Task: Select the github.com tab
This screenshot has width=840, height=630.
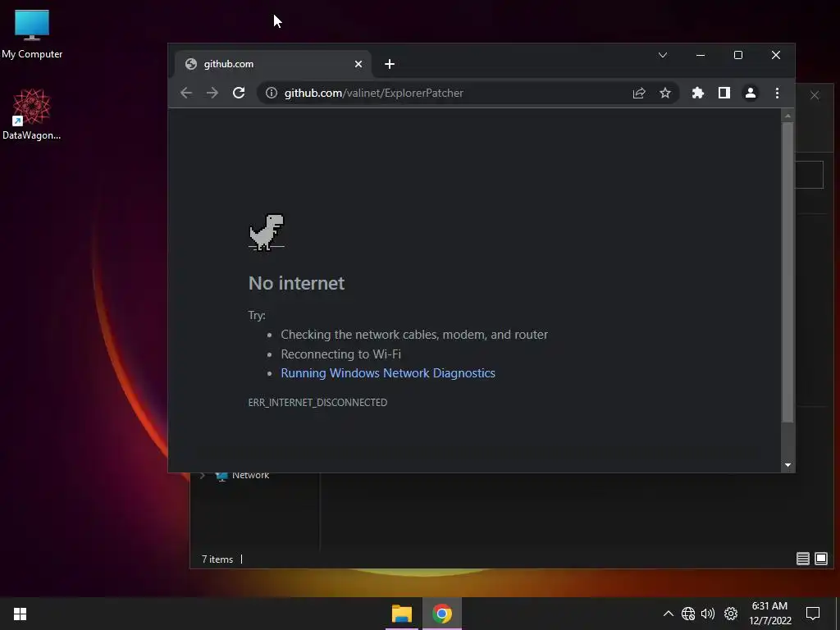Action: point(272,64)
